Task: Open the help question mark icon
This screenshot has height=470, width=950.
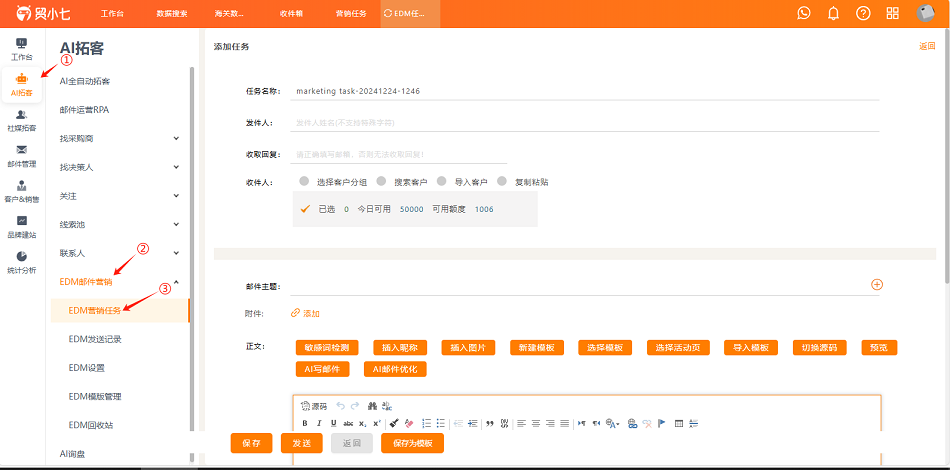Action: [x=863, y=13]
